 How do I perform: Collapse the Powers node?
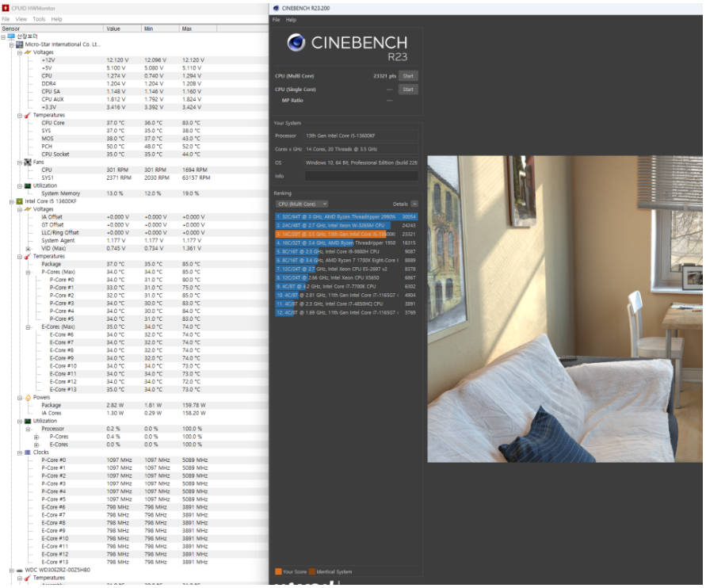click(20, 398)
